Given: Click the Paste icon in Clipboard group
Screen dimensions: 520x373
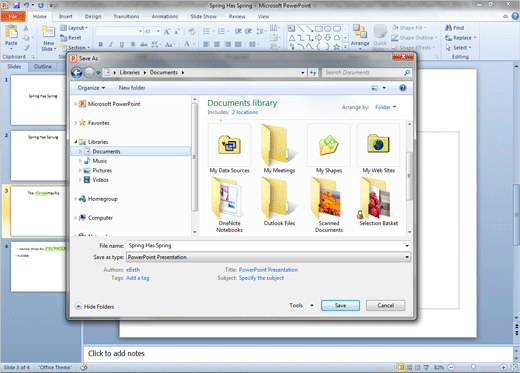Looking at the screenshot, I should (x=11, y=32).
